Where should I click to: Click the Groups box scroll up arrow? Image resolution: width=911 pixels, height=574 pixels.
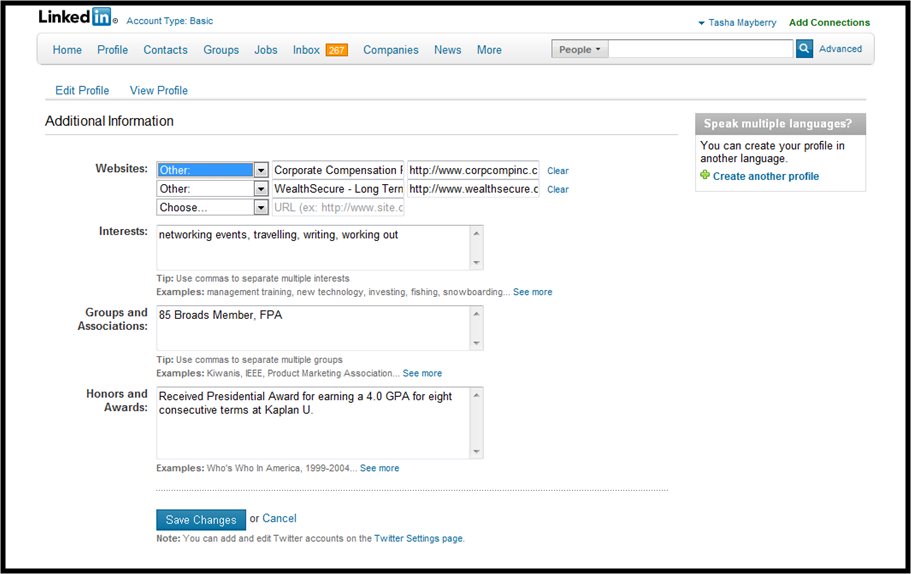point(476,314)
